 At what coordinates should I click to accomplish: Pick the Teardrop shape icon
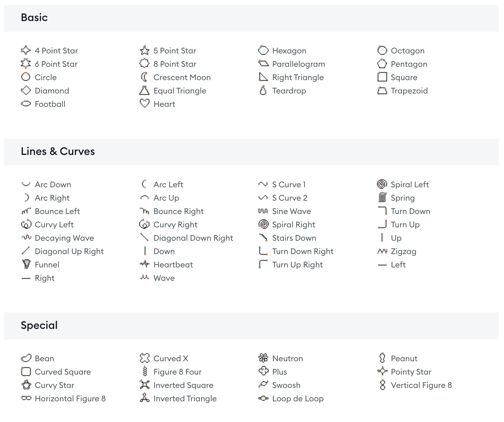263,90
